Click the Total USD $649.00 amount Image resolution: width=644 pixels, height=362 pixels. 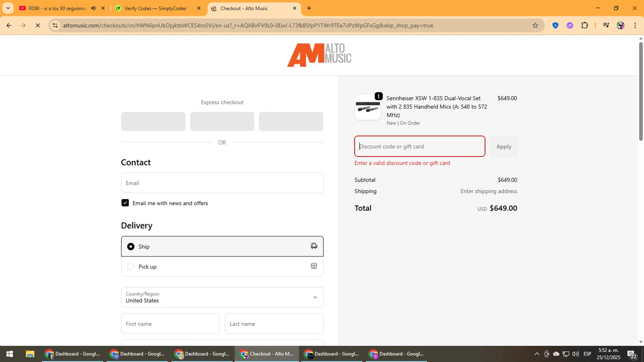coord(503,208)
